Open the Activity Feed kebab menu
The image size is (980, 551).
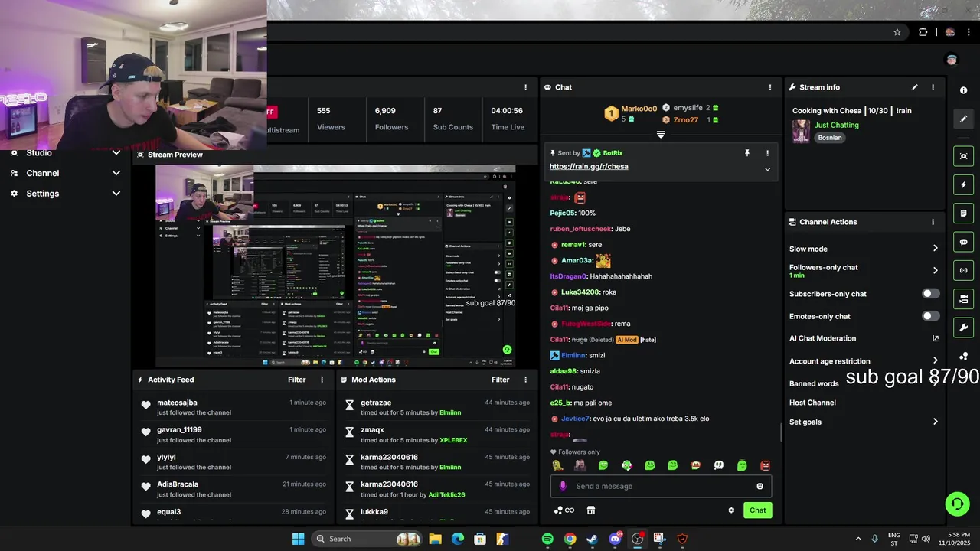click(x=322, y=380)
